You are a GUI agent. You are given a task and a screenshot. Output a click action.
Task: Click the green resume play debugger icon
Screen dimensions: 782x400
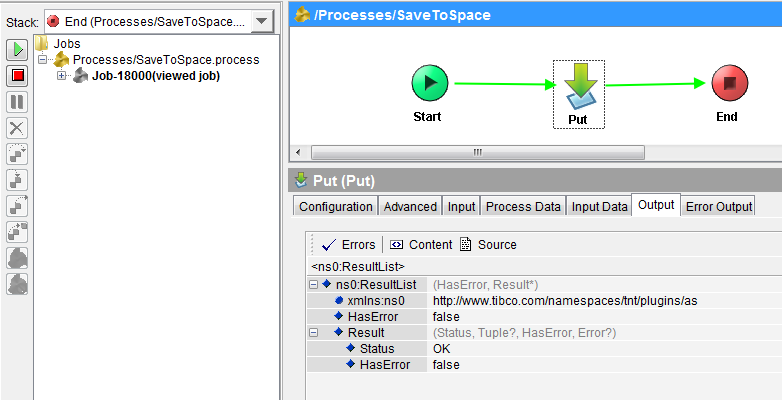[17, 49]
